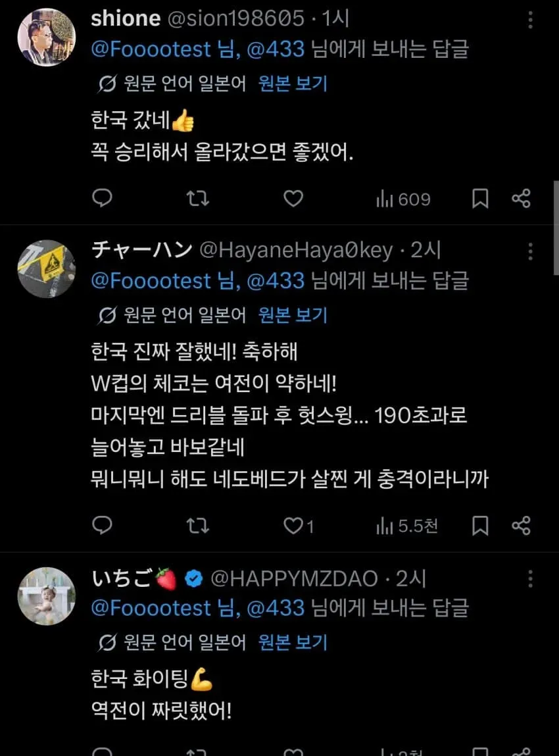The width and height of the screenshot is (559, 756).
Task: Bookmark shione's tweet
Action: (x=480, y=198)
